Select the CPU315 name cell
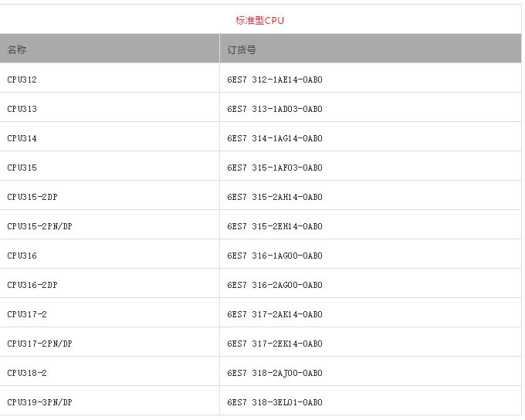The height and width of the screenshot is (420, 525). 22,168
